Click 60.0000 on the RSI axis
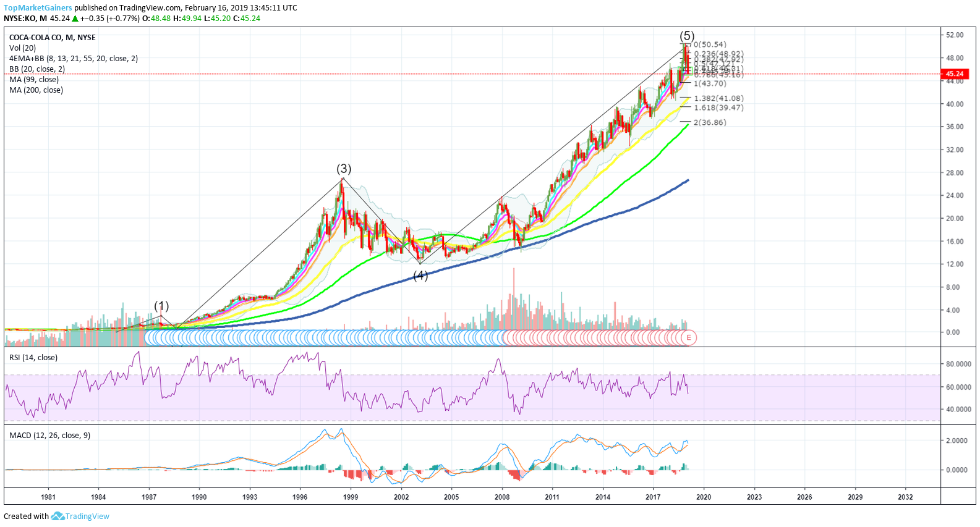Screen dimensions: 980x527 point(958,387)
